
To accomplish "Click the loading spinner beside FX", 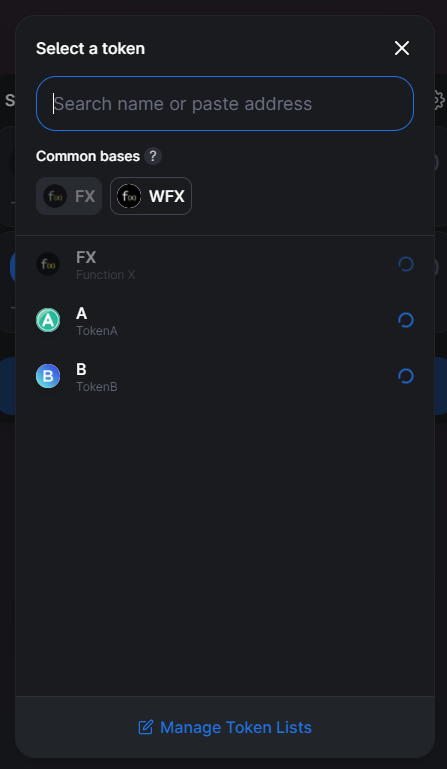I will pos(406,264).
